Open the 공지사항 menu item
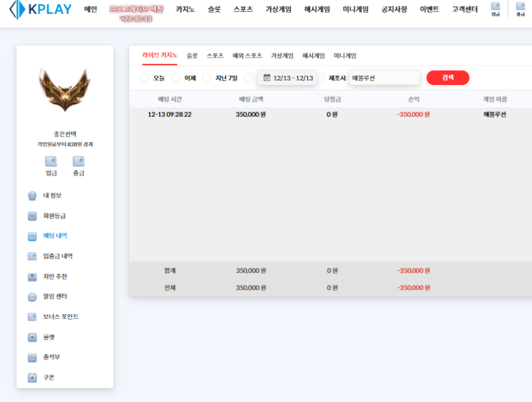The image size is (532, 402). (x=394, y=9)
